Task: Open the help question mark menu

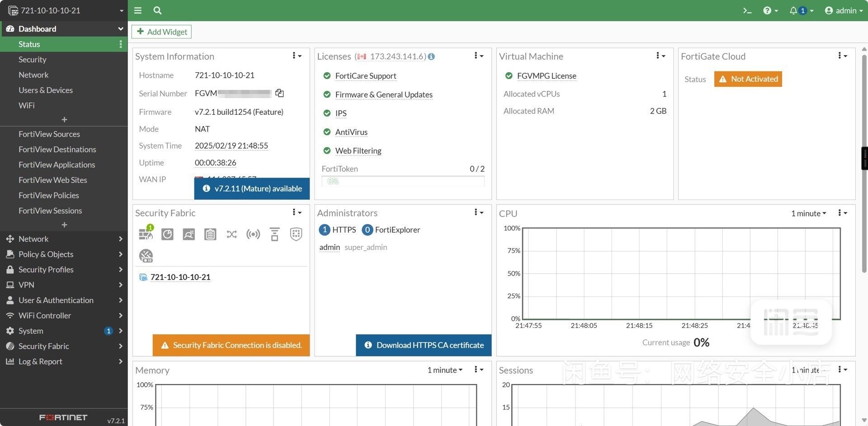Action: pyautogui.click(x=770, y=10)
